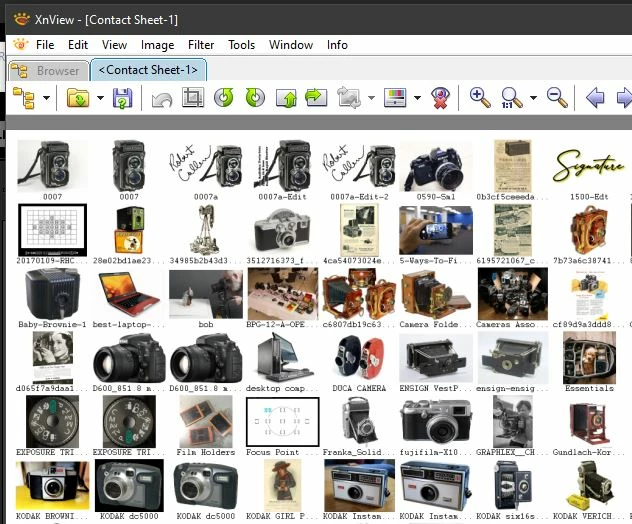Click the folder tree view icon

point(23,98)
